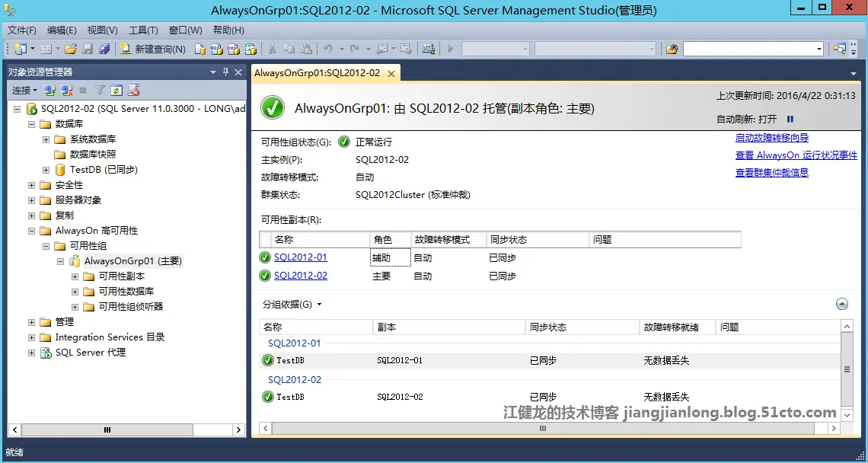The image size is (868, 463).
Task: Open the 编辑(E) menu
Action: 62,30
